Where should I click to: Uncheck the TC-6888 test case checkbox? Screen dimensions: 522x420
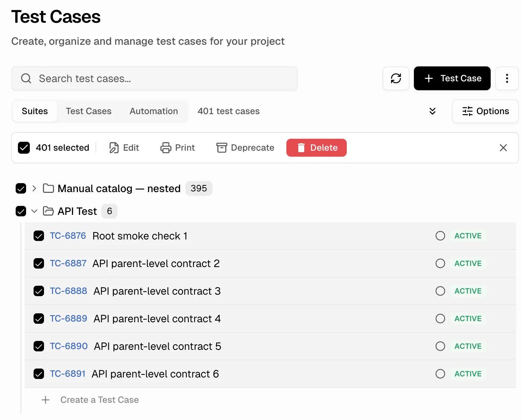click(x=39, y=291)
